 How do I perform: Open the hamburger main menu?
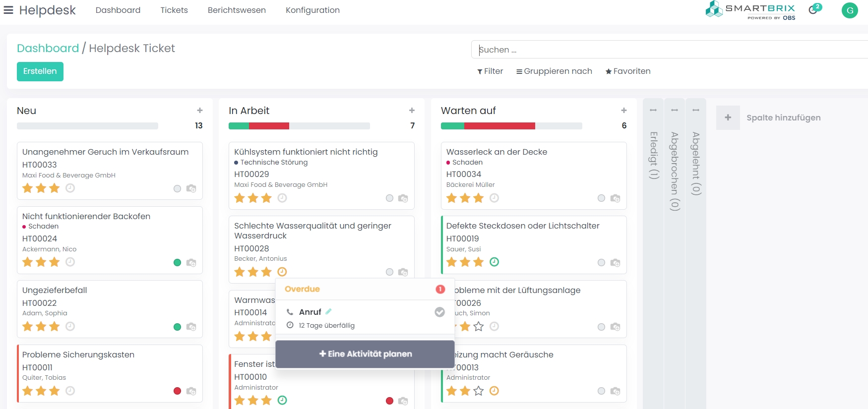tap(8, 10)
